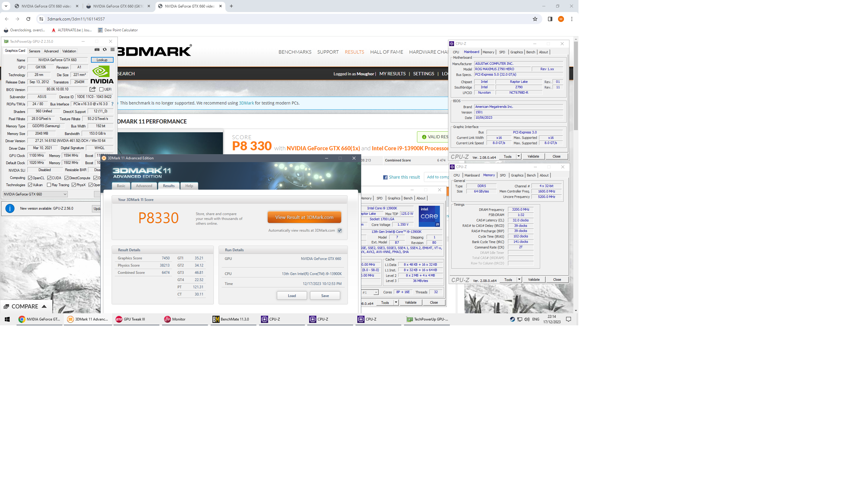
Task: Click the Load button in 3DMark 11
Action: (x=292, y=296)
